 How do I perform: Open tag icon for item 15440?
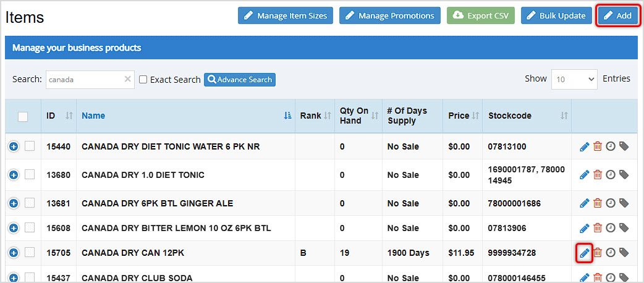point(624,146)
